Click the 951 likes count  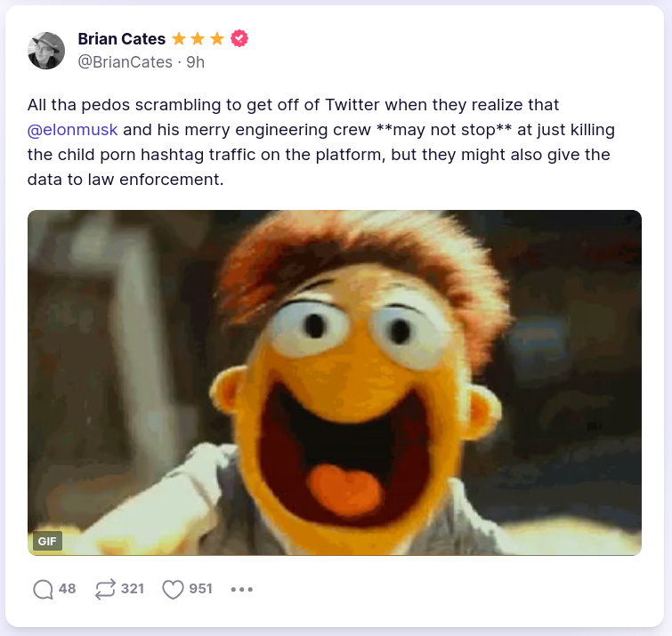coord(200,589)
